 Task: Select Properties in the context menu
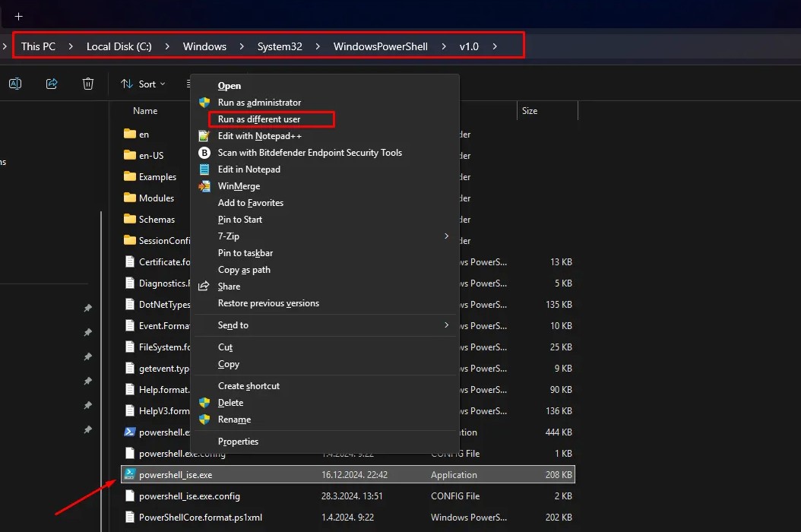pyautogui.click(x=238, y=442)
